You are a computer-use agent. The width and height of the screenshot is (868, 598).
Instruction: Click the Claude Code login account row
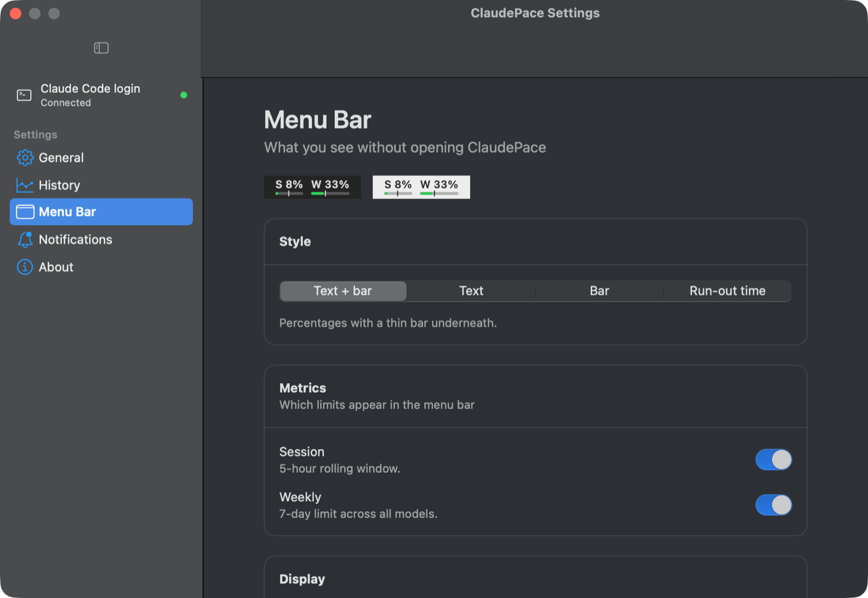[101, 95]
